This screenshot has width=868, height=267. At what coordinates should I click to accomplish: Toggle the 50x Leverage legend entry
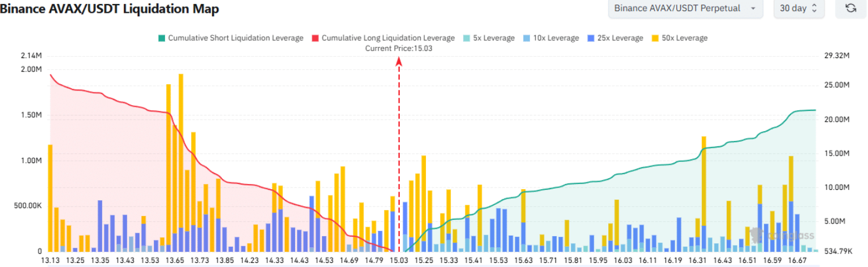click(679, 38)
